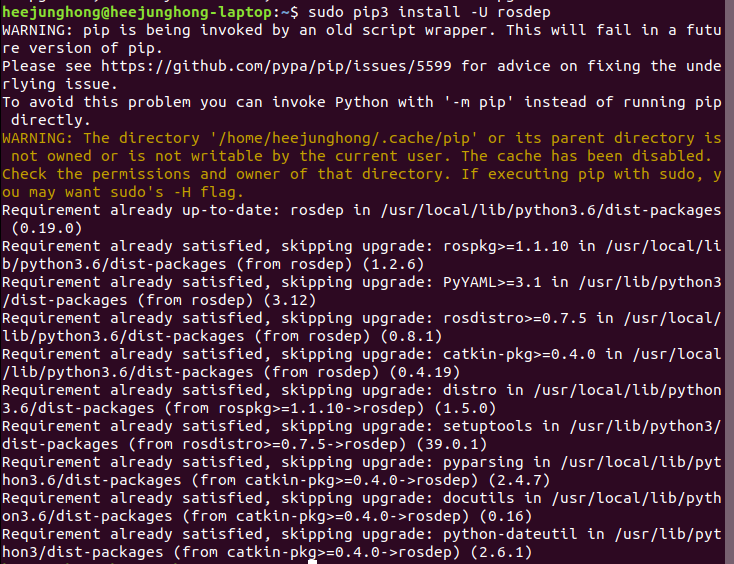Viewport: 734px width, 564px height.
Task: Click the 'Check the permissions' yellow text
Action: 96,174
